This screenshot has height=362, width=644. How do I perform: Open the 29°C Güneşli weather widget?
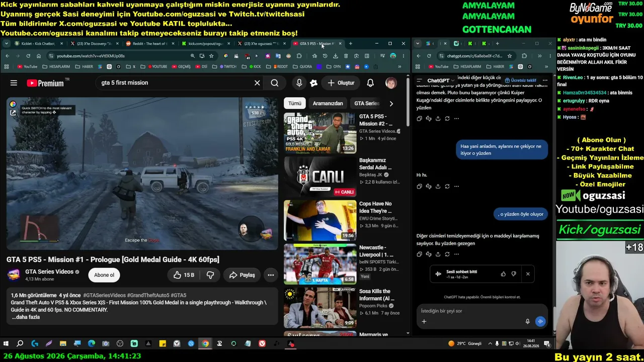click(465, 344)
